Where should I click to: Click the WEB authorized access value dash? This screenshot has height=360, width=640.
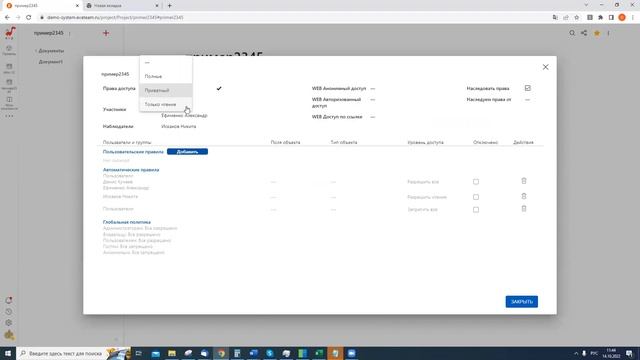click(373, 100)
